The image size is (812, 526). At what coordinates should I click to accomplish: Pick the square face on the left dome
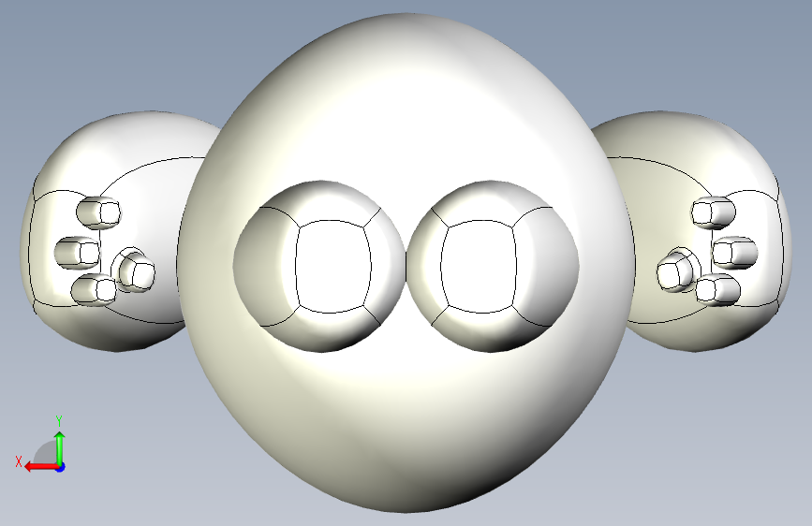pyautogui.click(x=333, y=266)
